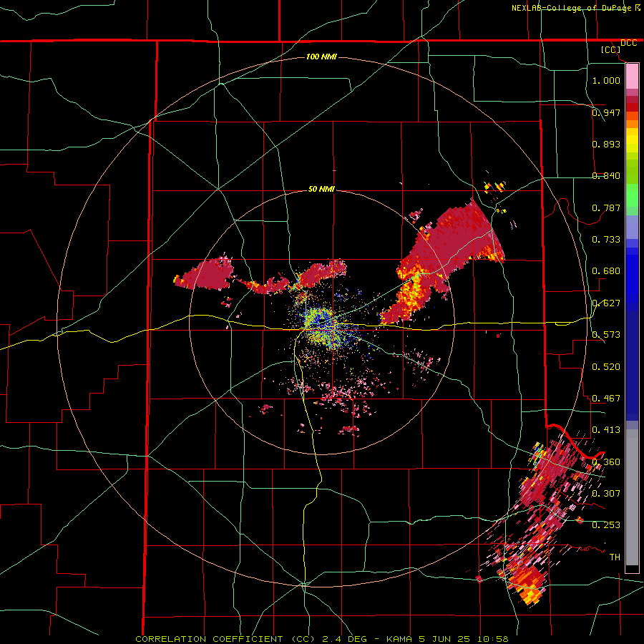Pick the light pink swatch atop color bar
The image size is (644, 644).
(x=632, y=77)
